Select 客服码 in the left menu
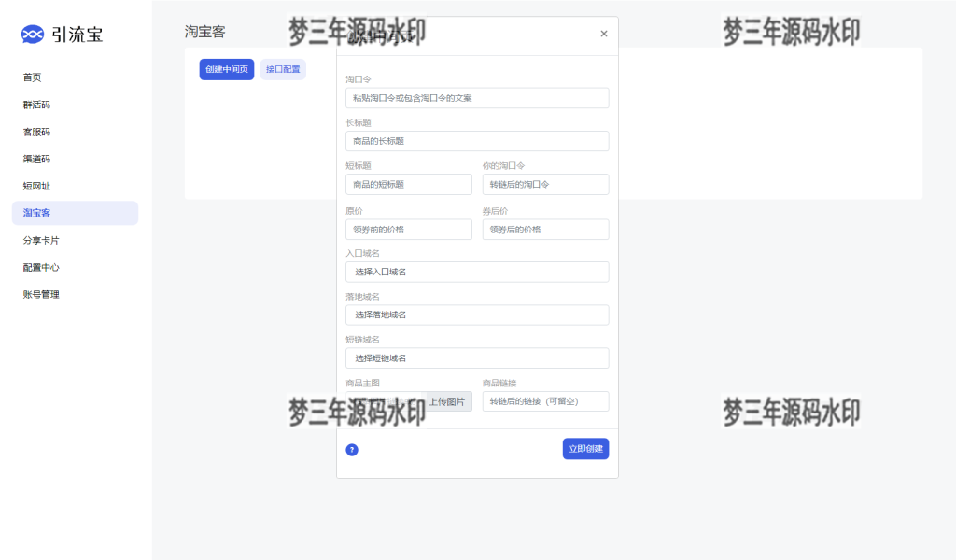The image size is (956, 560). coord(36,132)
